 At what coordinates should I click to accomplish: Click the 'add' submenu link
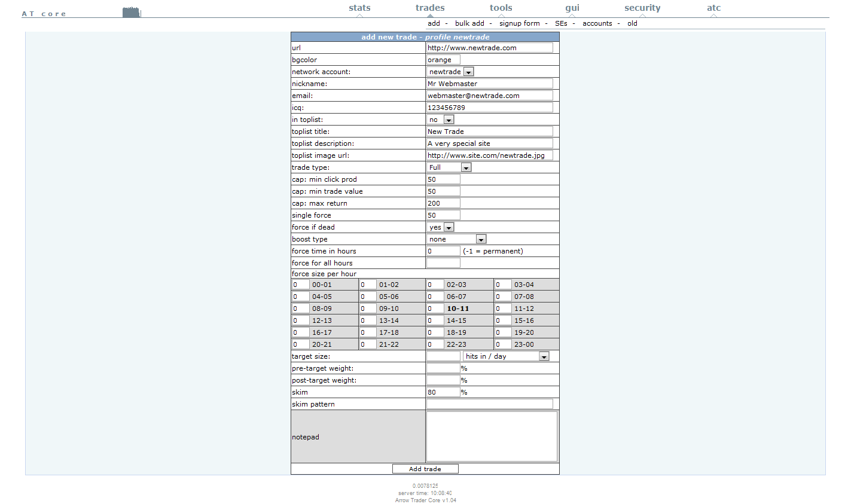pos(434,23)
